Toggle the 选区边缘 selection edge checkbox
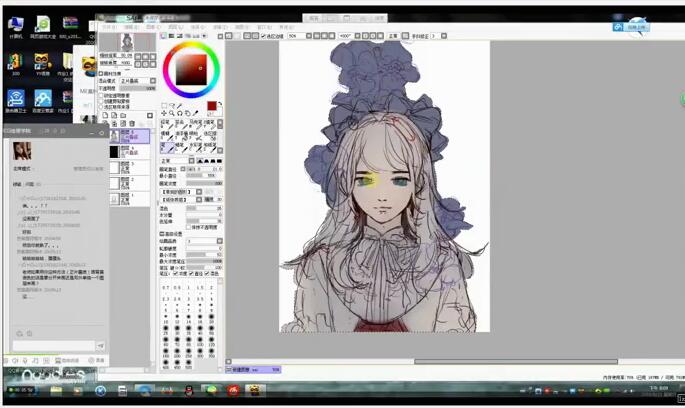This screenshot has height=408, width=685. coord(263,36)
